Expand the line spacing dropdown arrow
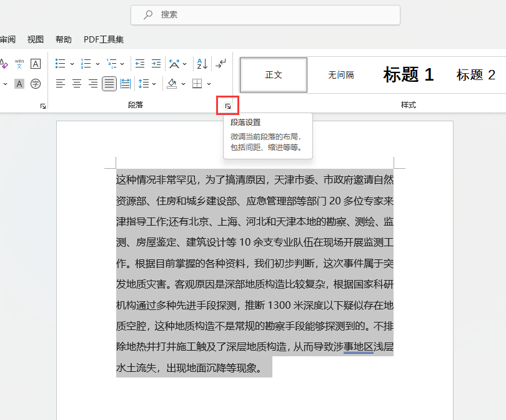 click(154, 84)
